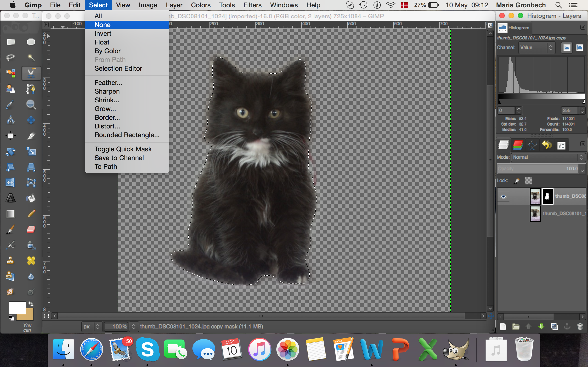The height and width of the screenshot is (367, 588).
Task: Select the Zoom magnifier tool
Action: tap(31, 104)
